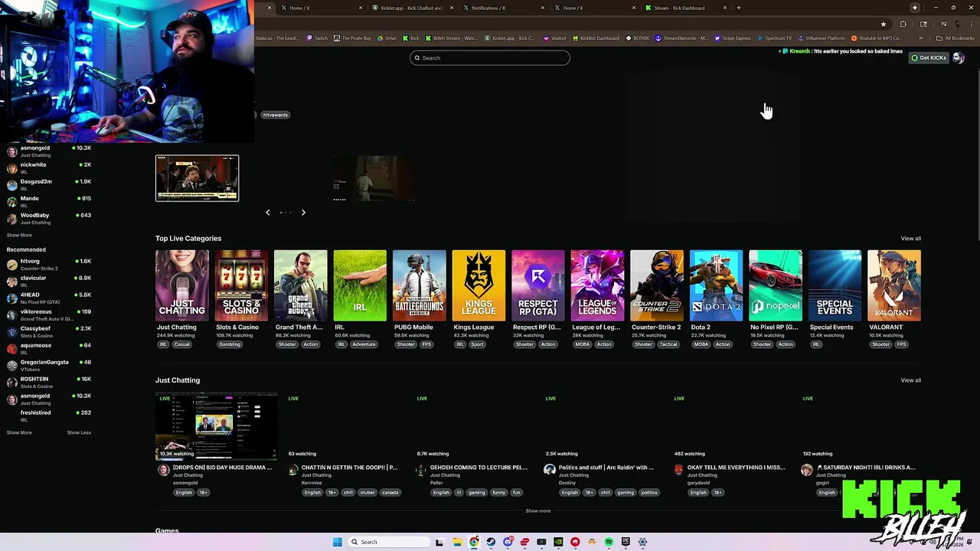Open the Settings gear in taskbar
Screen dimensions: 980x551
(x=642, y=542)
